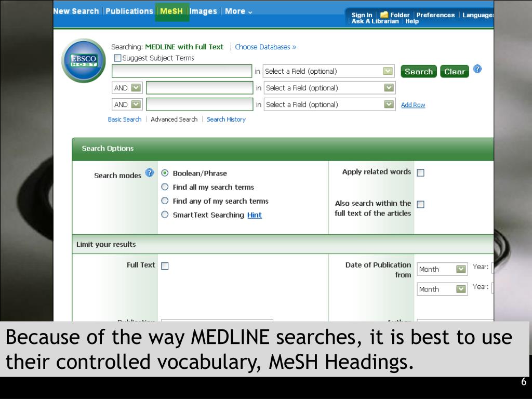Open first Select a Field dropdown
The image size is (532, 399).
click(328, 71)
